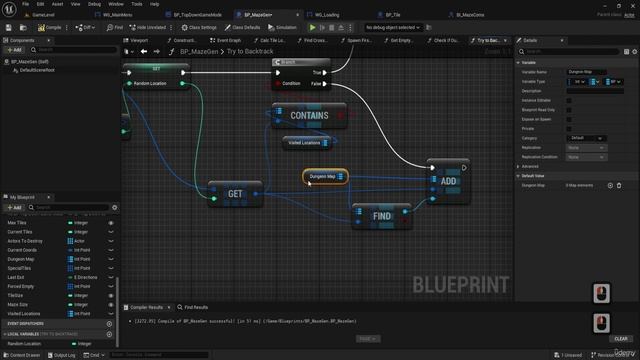Open the Content Drawer

[22, 355]
